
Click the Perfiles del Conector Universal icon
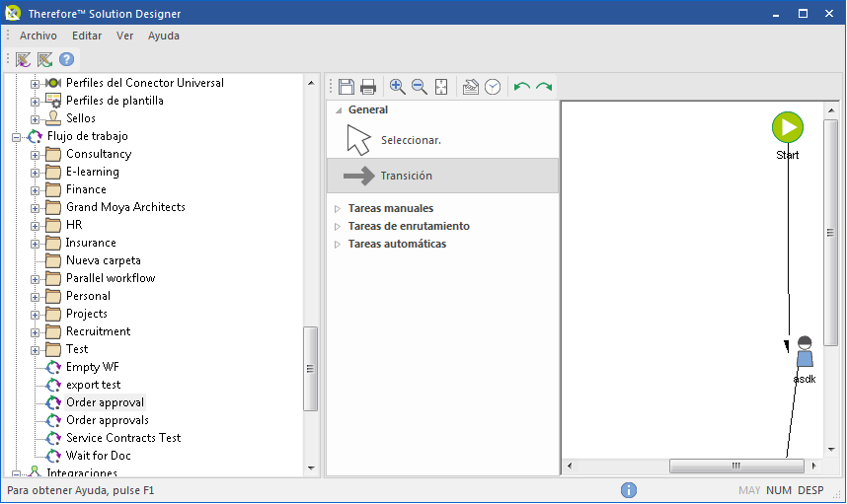click(x=53, y=83)
